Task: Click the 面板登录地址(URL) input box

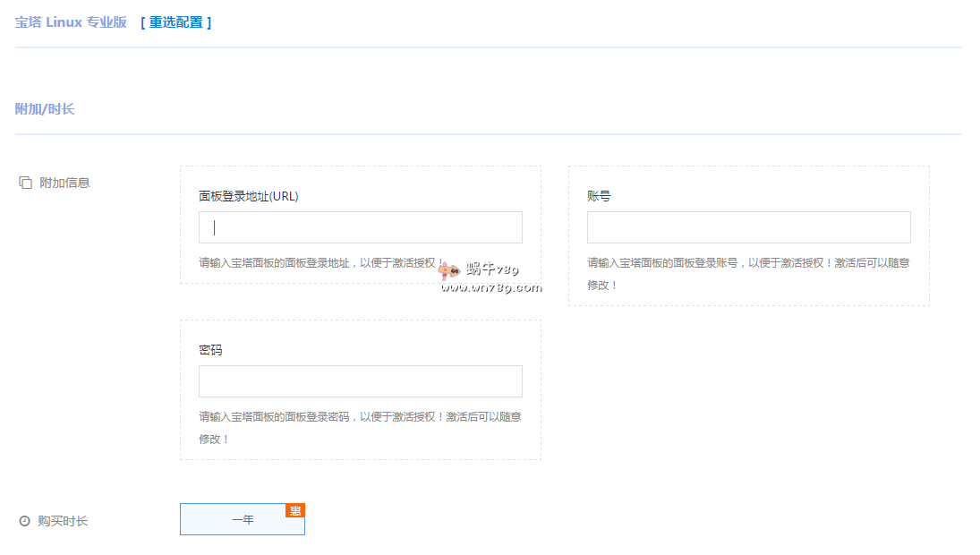Action: [x=360, y=226]
